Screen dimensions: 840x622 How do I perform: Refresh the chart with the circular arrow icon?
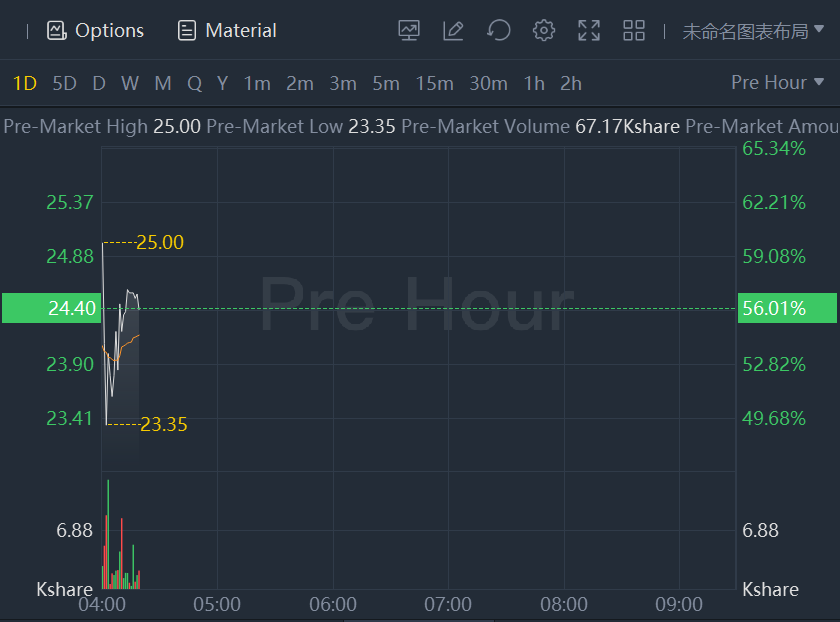(x=498, y=31)
